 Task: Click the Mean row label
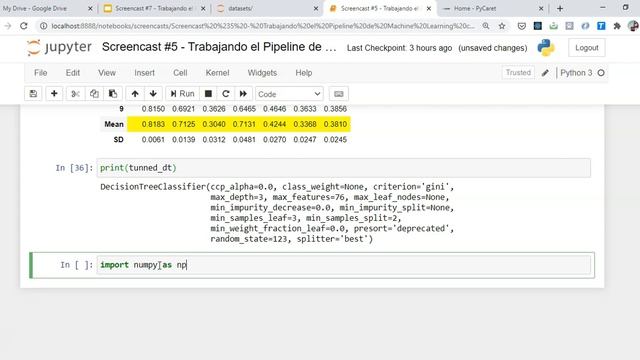click(x=114, y=124)
